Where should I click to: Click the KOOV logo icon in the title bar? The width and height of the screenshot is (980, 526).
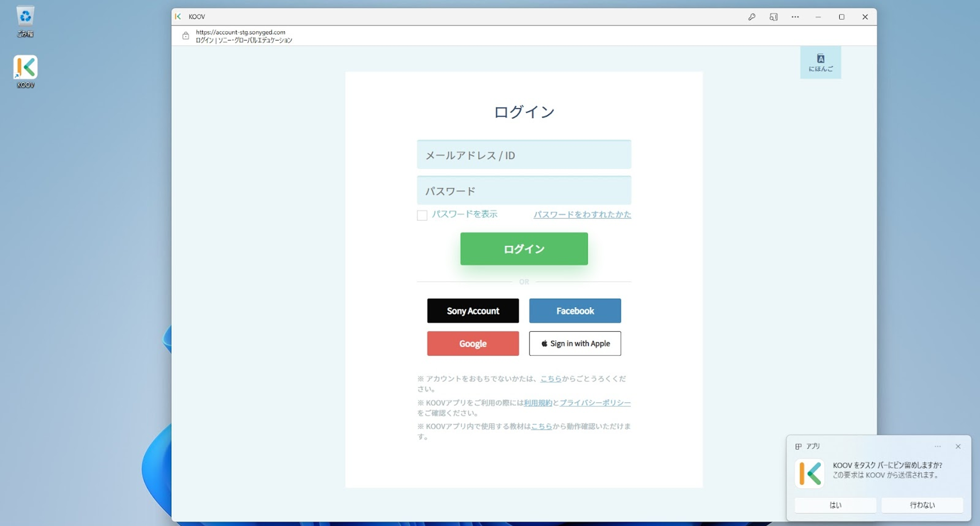click(178, 17)
